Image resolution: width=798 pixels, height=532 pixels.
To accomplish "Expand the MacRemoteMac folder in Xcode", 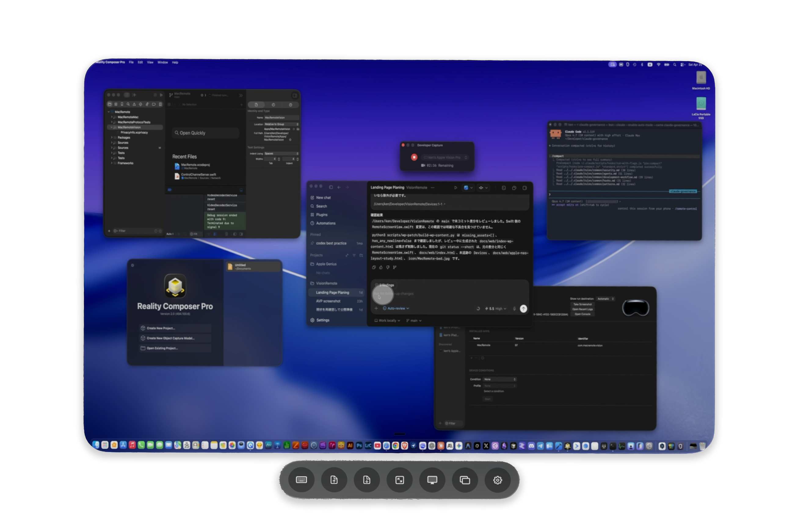I will pyautogui.click(x=111, y=117).
